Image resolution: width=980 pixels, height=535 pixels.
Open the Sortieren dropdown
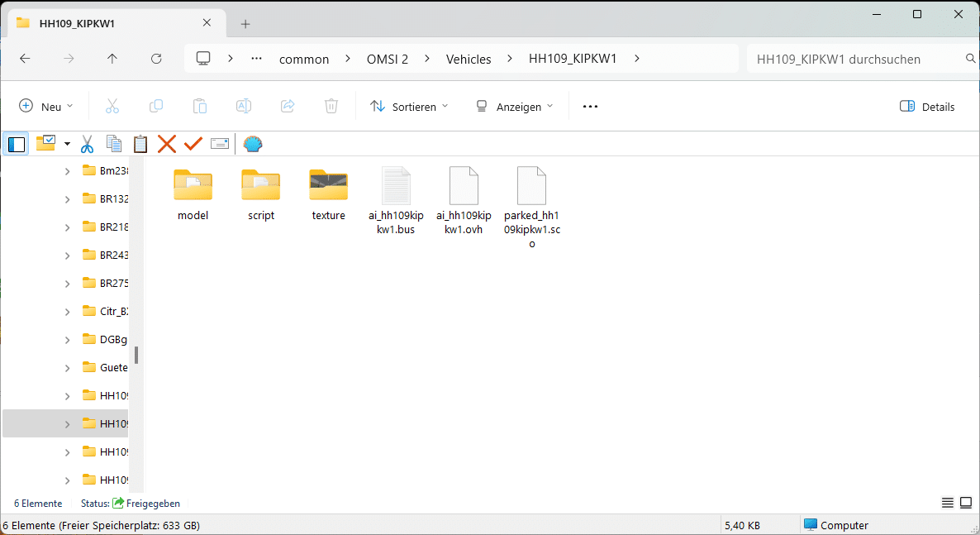[409, 107]
